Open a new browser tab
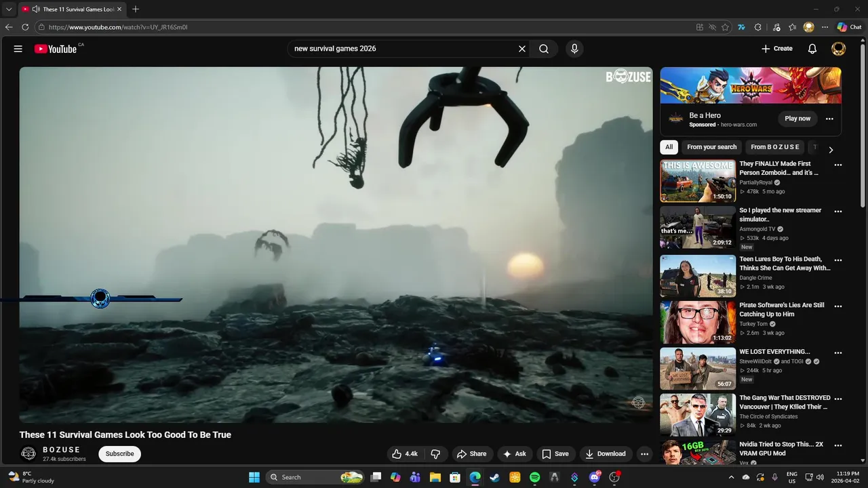868x488 pixels. click(136, 9)
